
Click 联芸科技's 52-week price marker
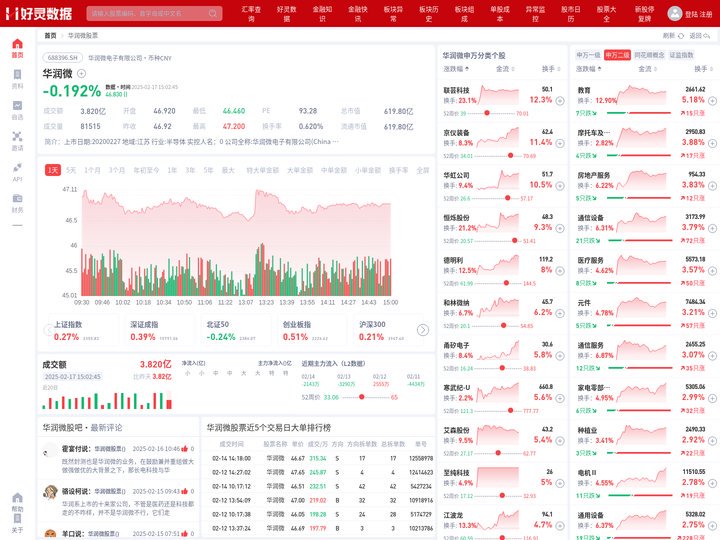click(487, 113)
